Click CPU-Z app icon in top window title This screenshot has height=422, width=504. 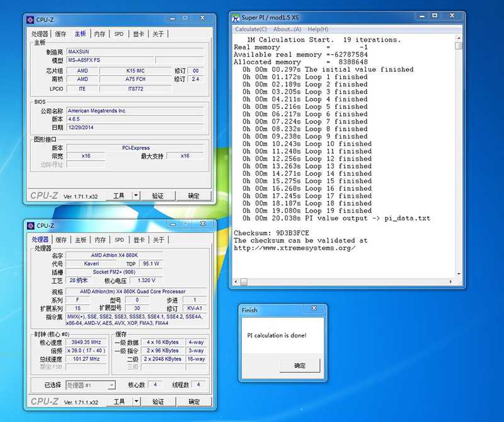click(30, 20)
